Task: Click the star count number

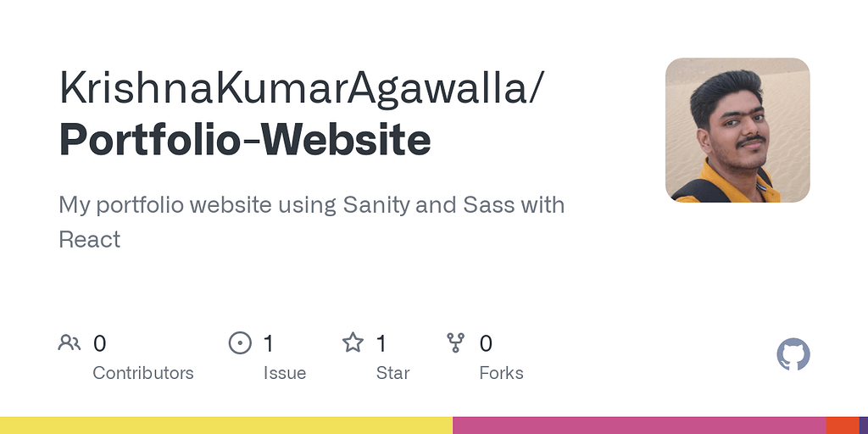Action: [381, 343]
